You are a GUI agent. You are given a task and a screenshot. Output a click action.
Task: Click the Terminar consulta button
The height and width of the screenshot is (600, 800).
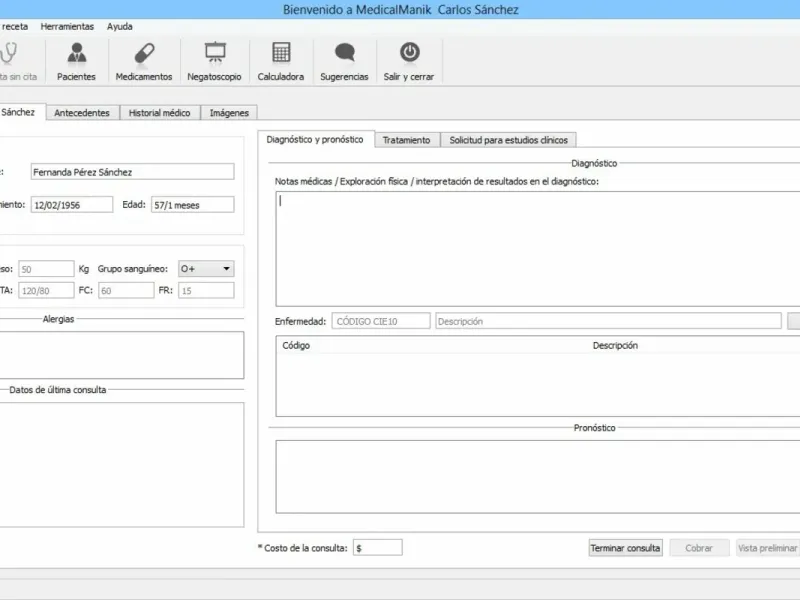[626, 548]
